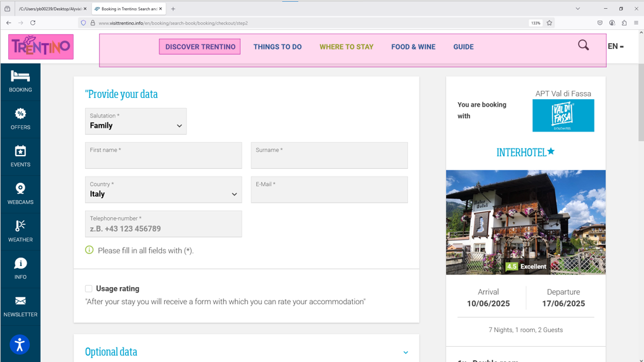The height and width of the screenshot is (362, 644).
Task: Open the Booking bed icon in sidebar
Action: (20, 77)
